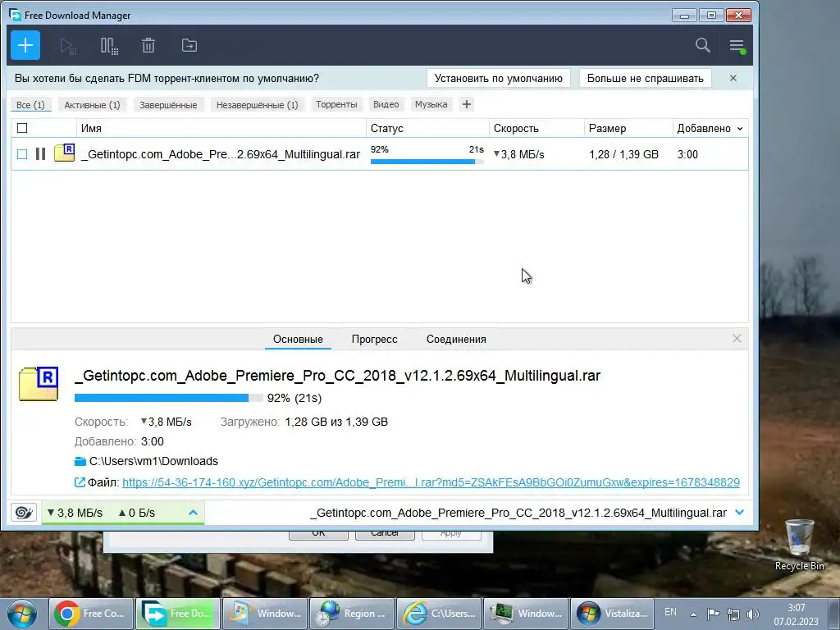This screenshot has height=630, width=840.
Task: Sort list by Имя column header
Action: 221,128
